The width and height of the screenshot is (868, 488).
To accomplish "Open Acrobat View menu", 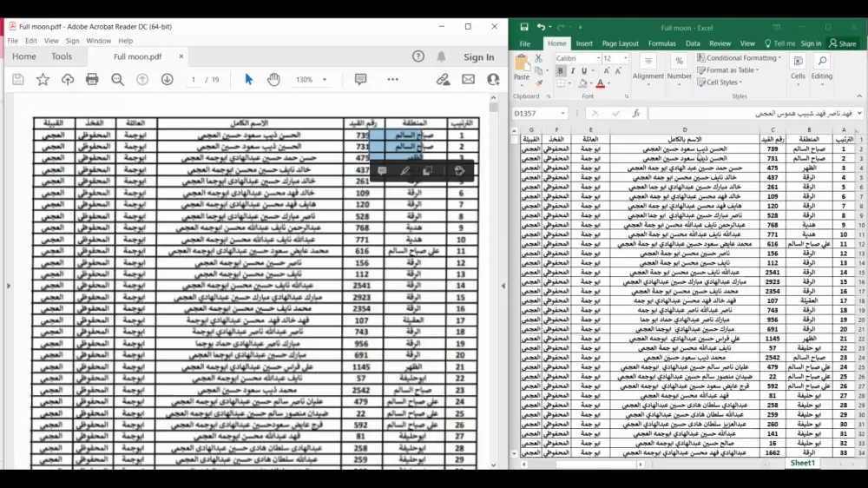I will point(51,41).
